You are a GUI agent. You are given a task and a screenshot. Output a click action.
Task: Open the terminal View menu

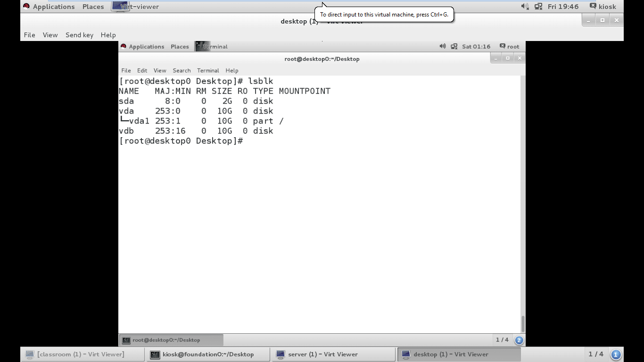tap(160, 71)
